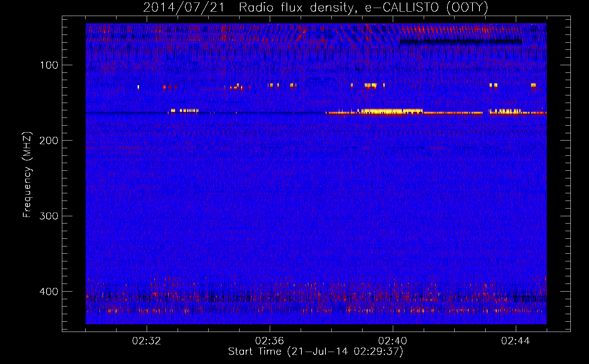The width and height of the screenshot is (589, 364).
Task: Click the bright yellow emission band near 02:40
Action: [x=392, y=112]
